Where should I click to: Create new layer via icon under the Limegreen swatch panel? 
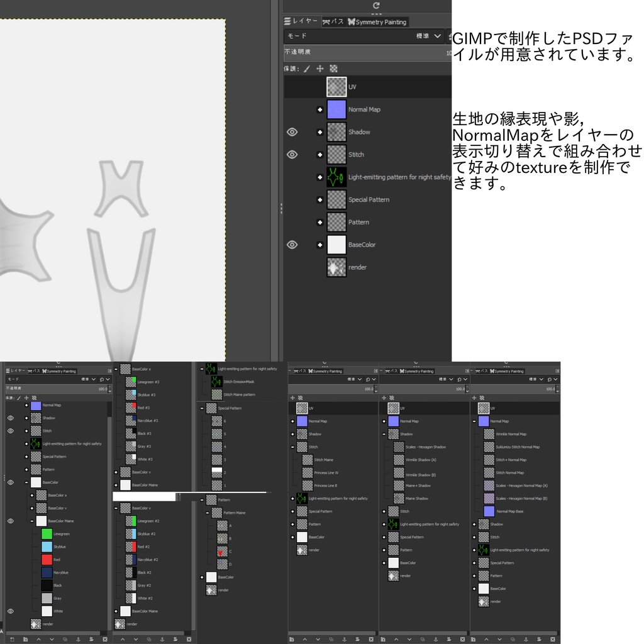[x=12, y=639]
